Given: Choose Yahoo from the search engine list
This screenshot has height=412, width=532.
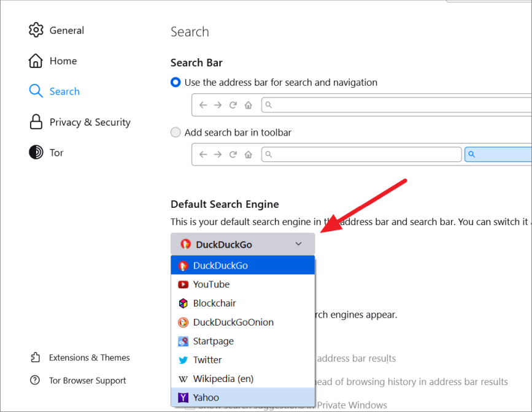Looking at the screenshot, I should tap(206, 397).
